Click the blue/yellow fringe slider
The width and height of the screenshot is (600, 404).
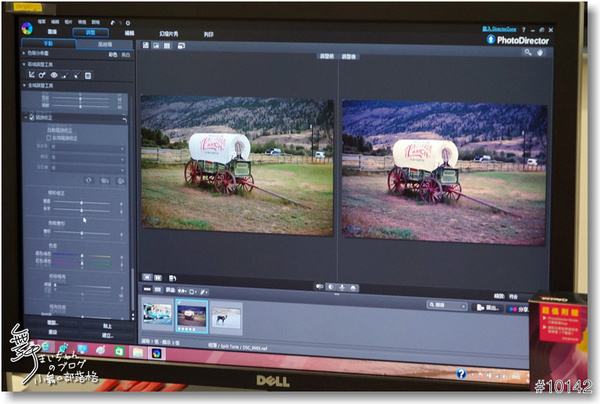[82, 255]
